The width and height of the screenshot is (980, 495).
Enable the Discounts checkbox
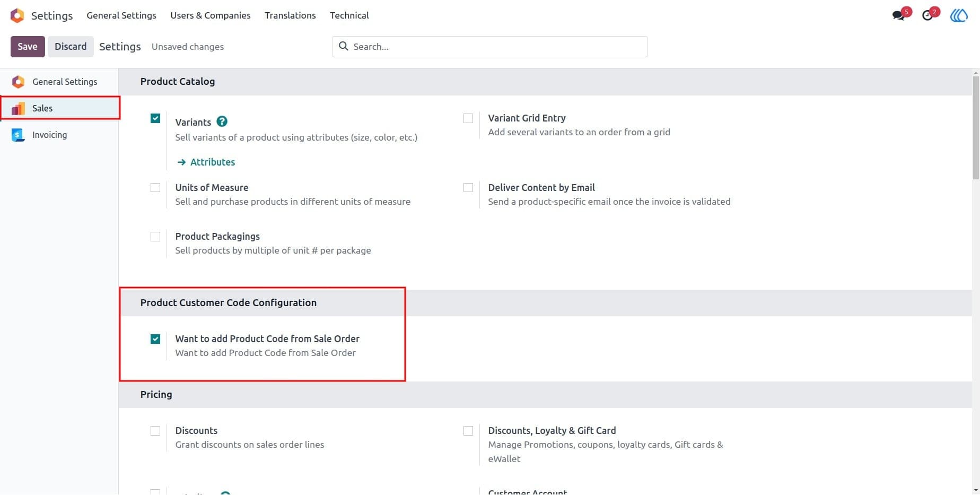click(155, 431)
